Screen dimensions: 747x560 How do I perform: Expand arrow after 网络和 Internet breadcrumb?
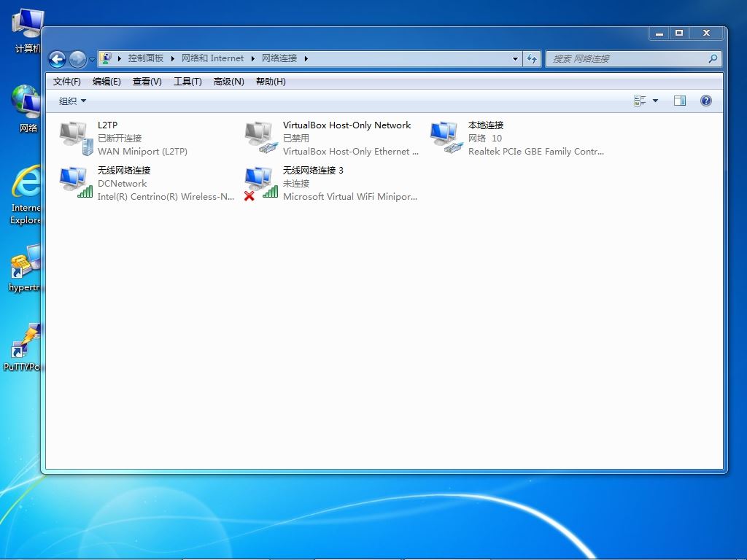252,58
